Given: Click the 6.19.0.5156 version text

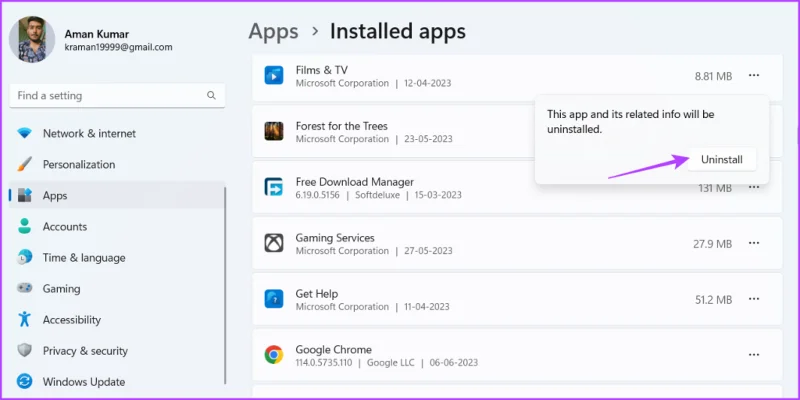Looking at the screenshot, I should point(317,195).
